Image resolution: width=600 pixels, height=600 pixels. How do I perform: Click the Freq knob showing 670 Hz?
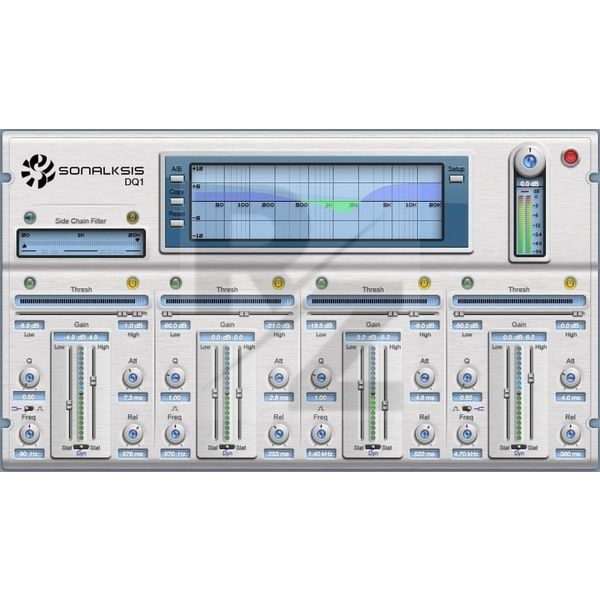coord(175,434)
